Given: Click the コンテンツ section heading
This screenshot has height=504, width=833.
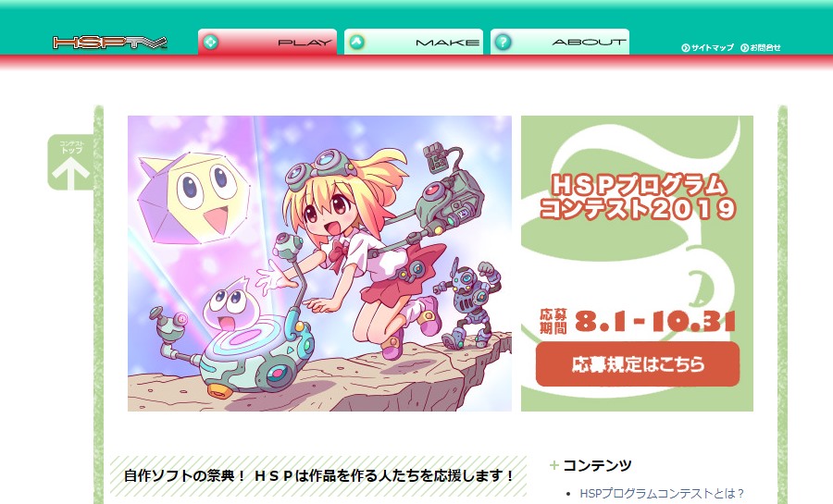Looking at the screenshot, I should click(597, 465).
